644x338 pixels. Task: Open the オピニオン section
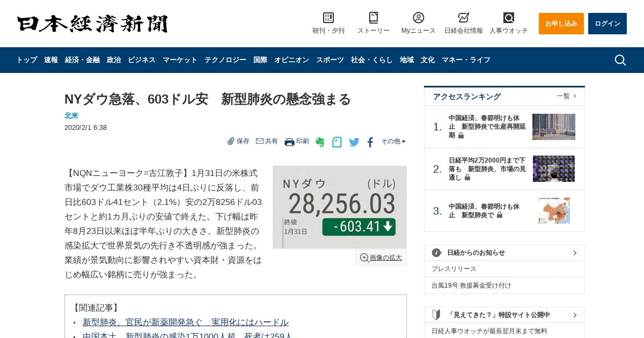[291, 60]
